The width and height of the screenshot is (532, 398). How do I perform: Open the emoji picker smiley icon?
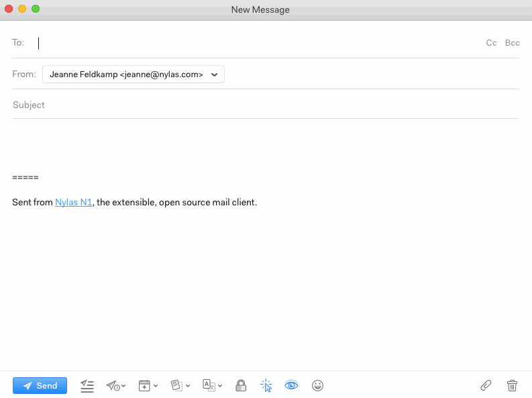click(x=318, y=385)
